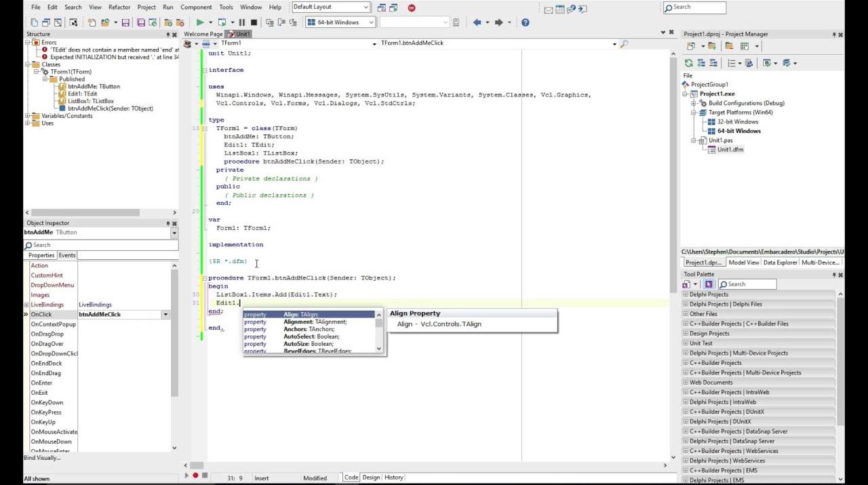Screen dimensions: 868x485
Task: Click the black Stop program icon
Action: pyautogui.click(x=254, y=22)
